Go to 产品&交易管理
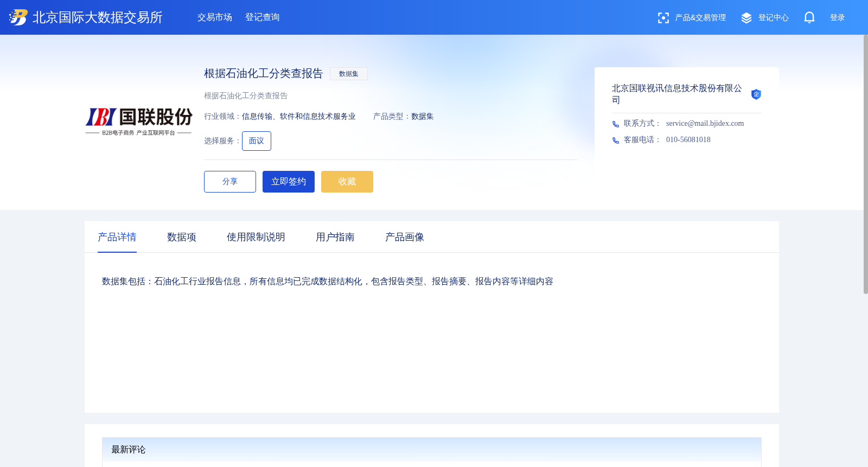Screen dimensions: 868x467 coord(700,18)
